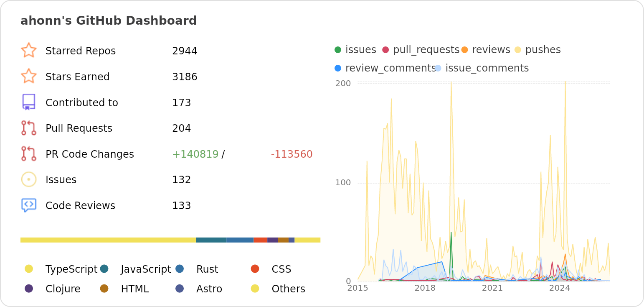Click the JavaScript segment of the language bar

coord(211,240)
